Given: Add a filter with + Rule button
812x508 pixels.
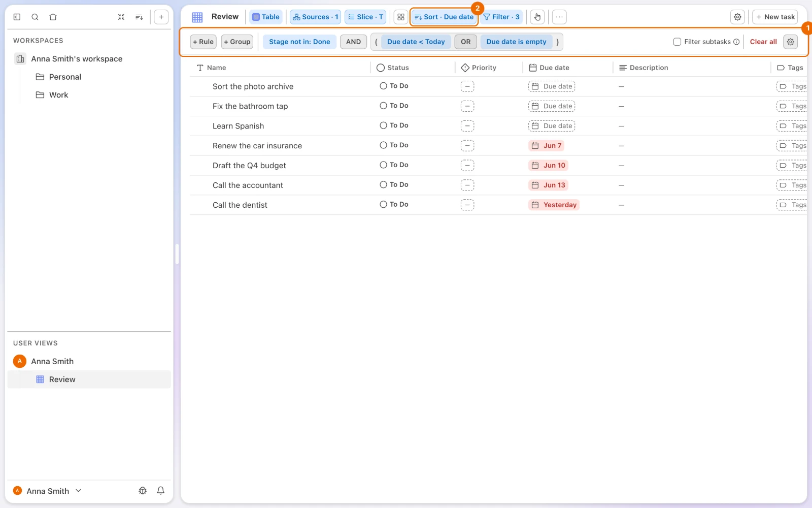Looking at the screenshot, I should point(203,42).
